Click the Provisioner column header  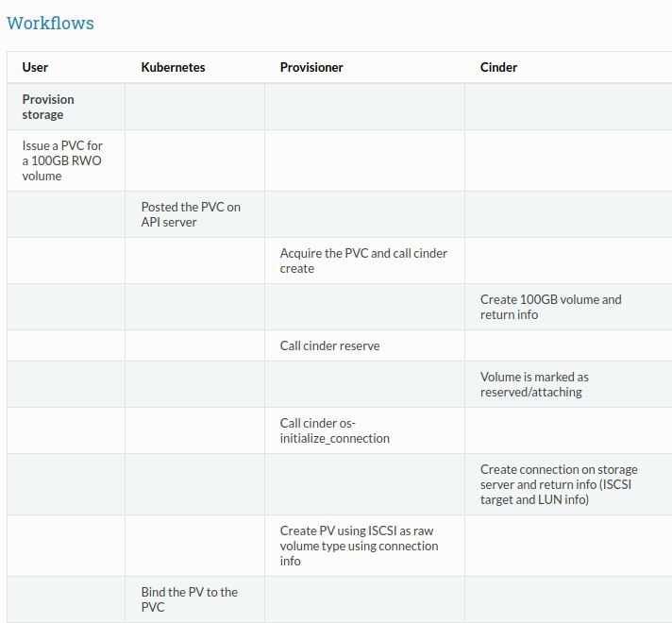tap(311, 67)
